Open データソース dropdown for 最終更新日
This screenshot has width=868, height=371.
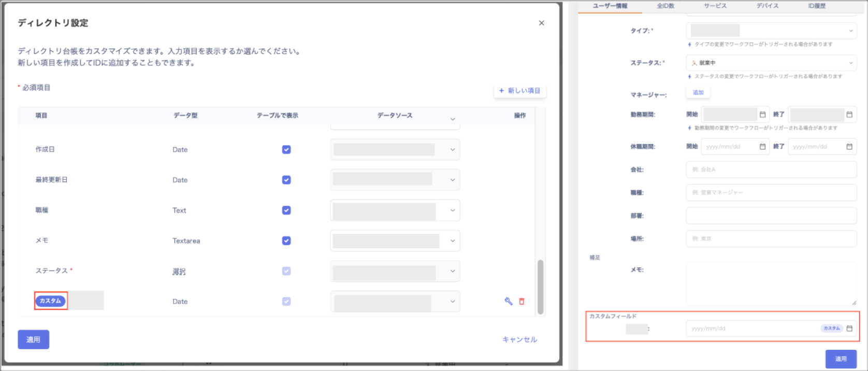[x=395, y=180]
